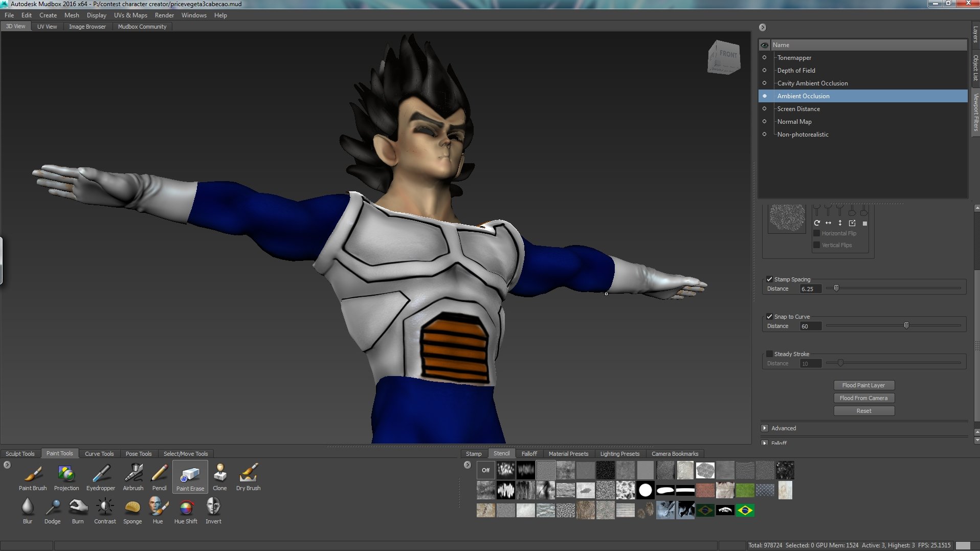Select the Sponge tool
The width and height of the screenshot is (980, 551).
point(132,511)
